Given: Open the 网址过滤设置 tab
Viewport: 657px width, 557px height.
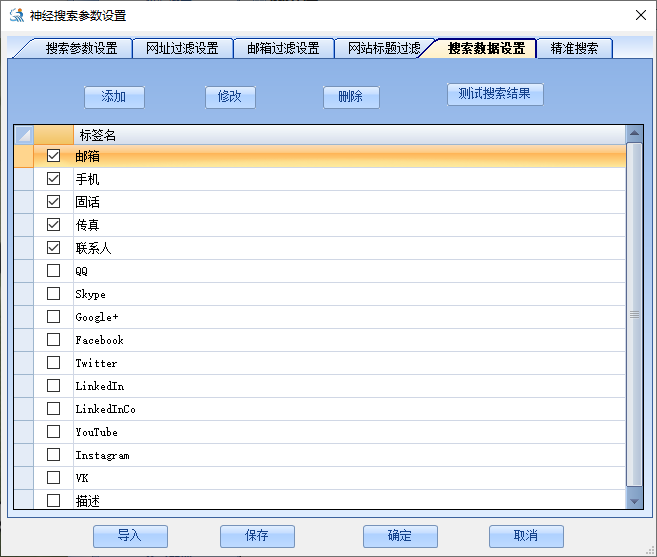Looking at the screenshot, I should (x=182, y=48).
